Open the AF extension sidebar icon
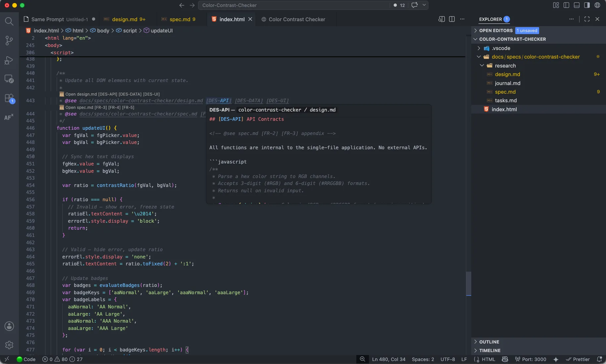Screen dimensions: 606x364 coord(9,117)
